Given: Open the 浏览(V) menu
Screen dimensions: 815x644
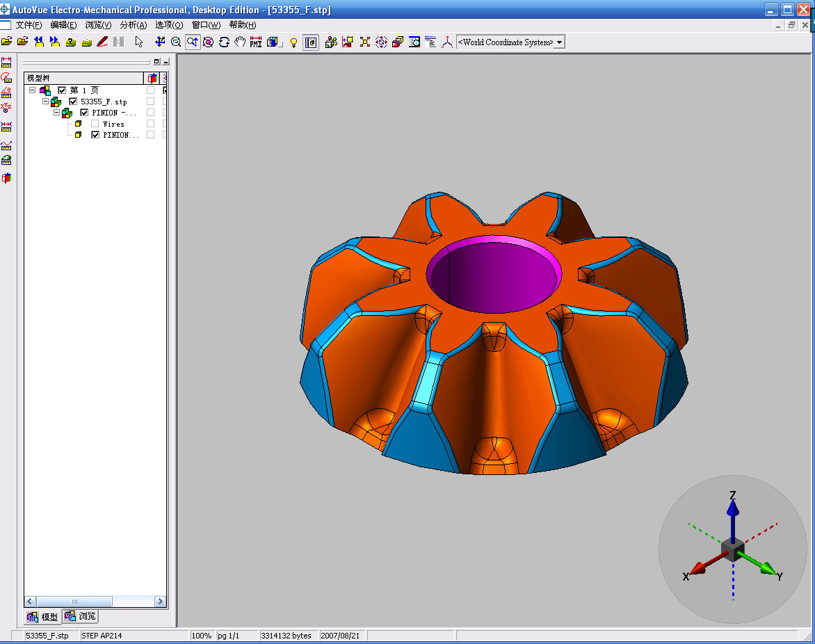Looking at the screenshot, I should point(98,25).
